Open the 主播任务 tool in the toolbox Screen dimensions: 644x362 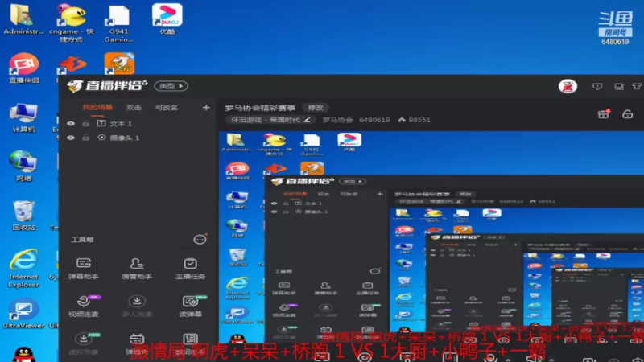[x=190, y=269]
